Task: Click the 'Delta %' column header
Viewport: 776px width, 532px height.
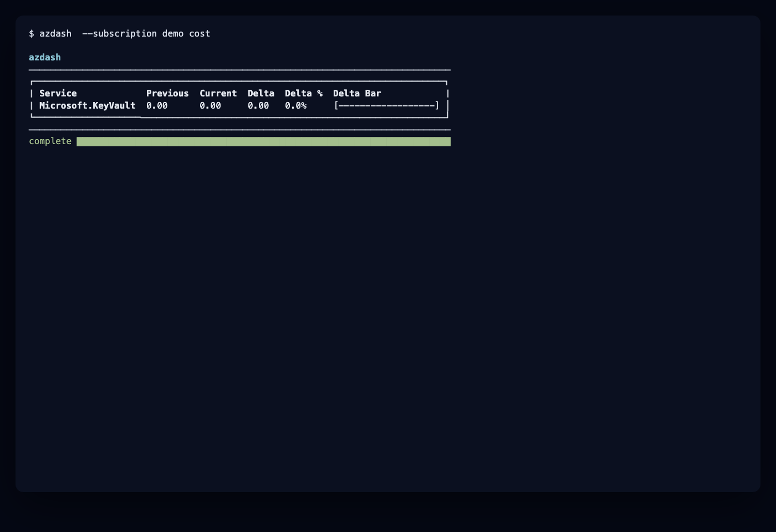Action: [304, 94]
